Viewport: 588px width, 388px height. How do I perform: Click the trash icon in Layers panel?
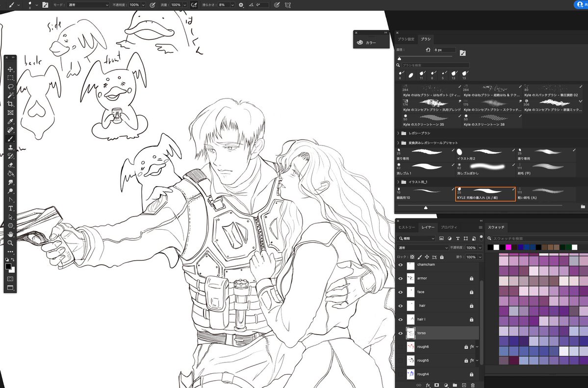[472, 385]
